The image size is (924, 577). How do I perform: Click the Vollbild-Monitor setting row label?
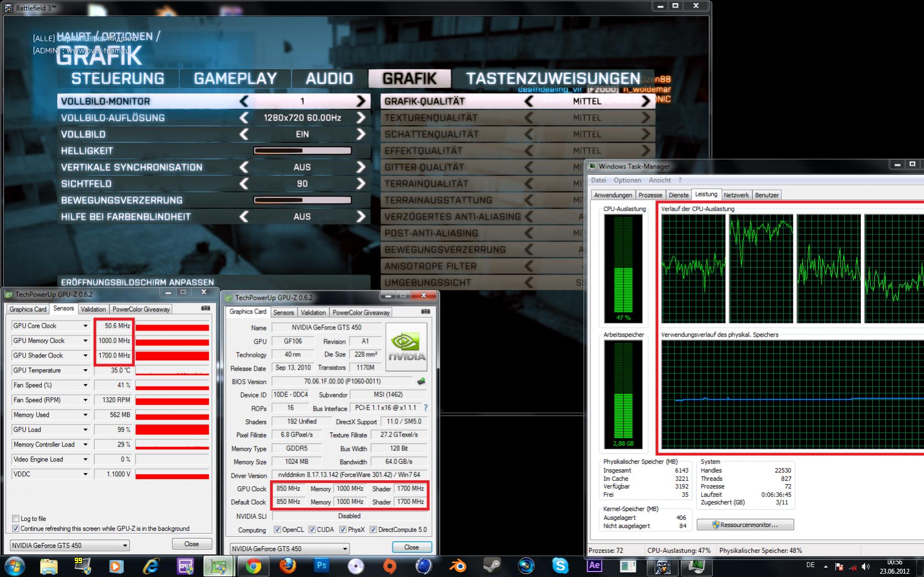[105, 101]
